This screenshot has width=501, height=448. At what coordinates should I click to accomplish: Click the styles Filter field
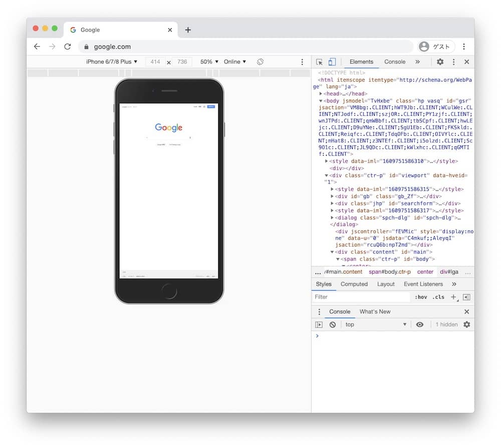click(x=362, y=297)
